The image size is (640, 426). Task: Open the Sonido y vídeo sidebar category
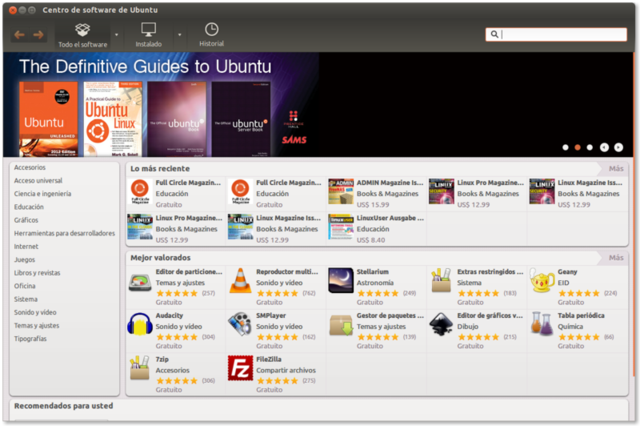point(35,312)
